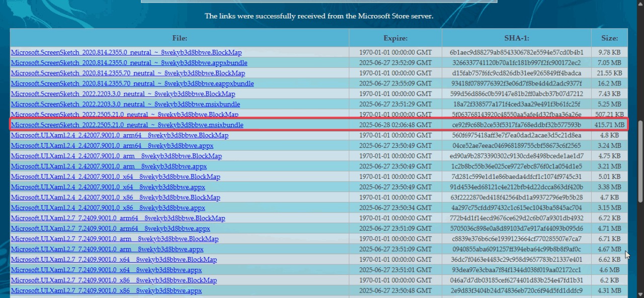Select SHA-1 hash starting with 046a7d7db03185

coord(517,280)
